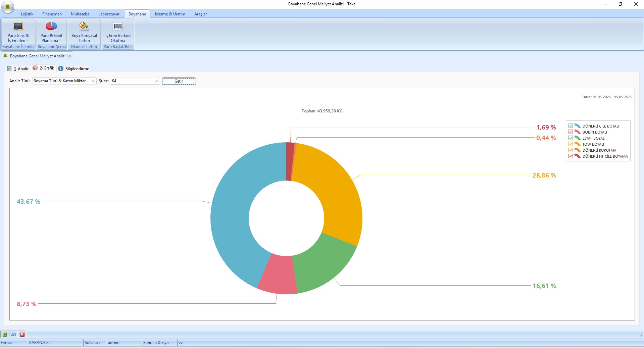Click the application logo orb button
644x348 pixels.
point(7,7)
